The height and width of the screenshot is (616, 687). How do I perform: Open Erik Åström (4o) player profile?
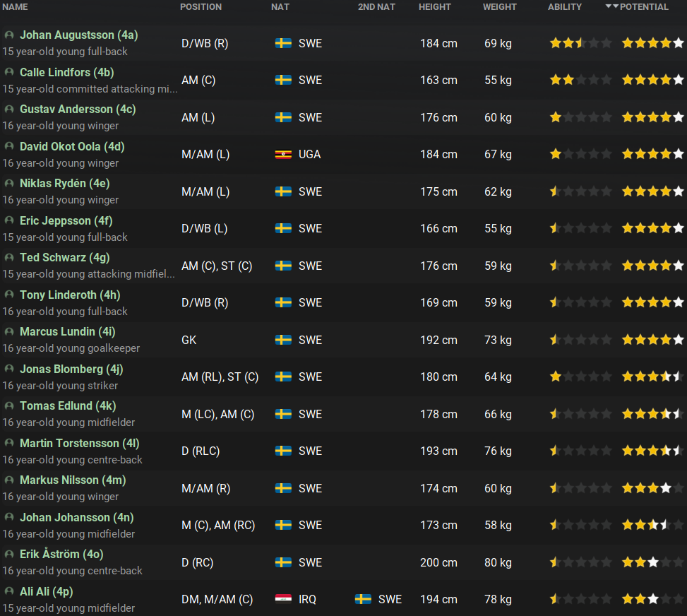61,554
